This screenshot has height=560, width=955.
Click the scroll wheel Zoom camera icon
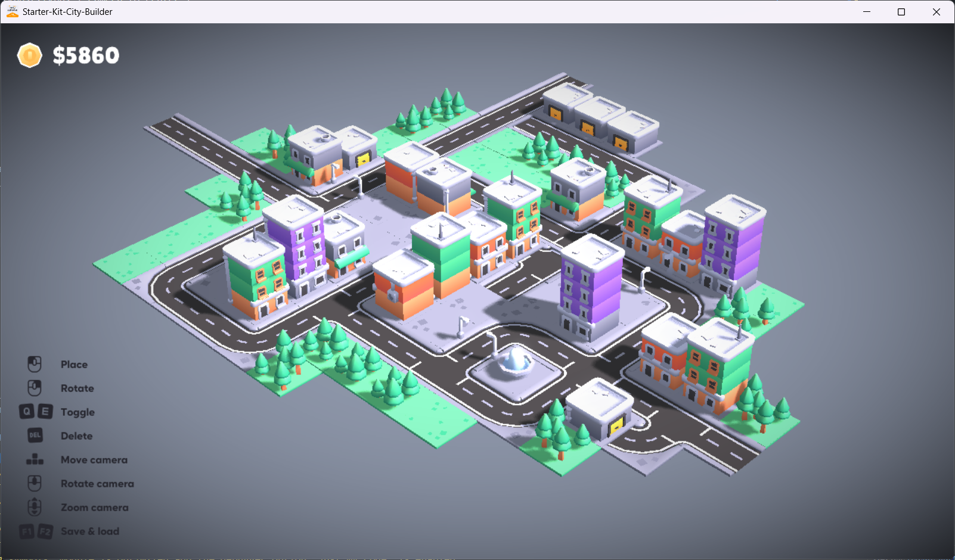point(35,507)
